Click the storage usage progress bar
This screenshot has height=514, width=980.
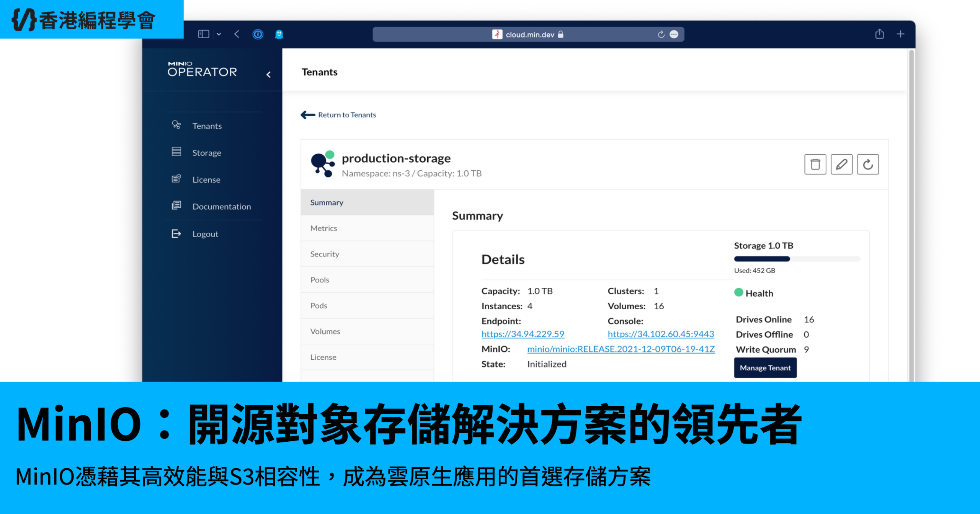(x=797, y=259)
